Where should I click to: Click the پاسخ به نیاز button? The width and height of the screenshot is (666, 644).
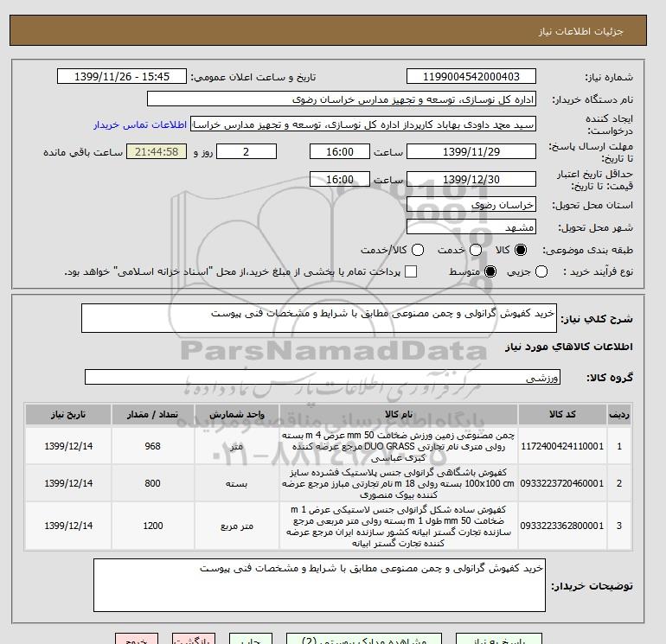click(x=499, y=640)
